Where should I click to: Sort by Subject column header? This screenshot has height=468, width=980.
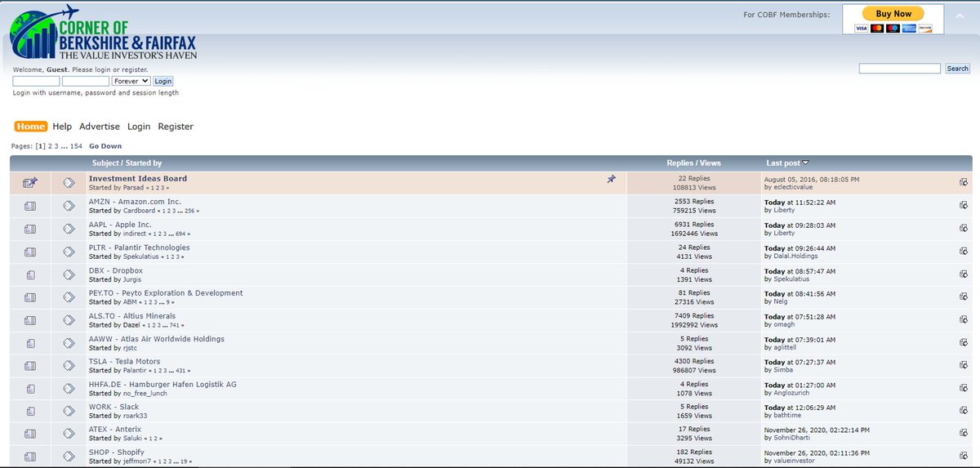tap(106, 163)
